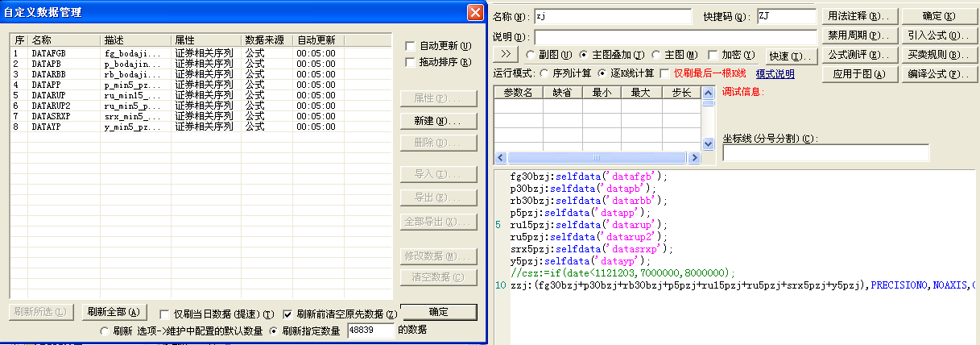Select the DATASRXP row
Viewport: 980px width, 345px height.
pyautogui.click(x=201, y=116)
